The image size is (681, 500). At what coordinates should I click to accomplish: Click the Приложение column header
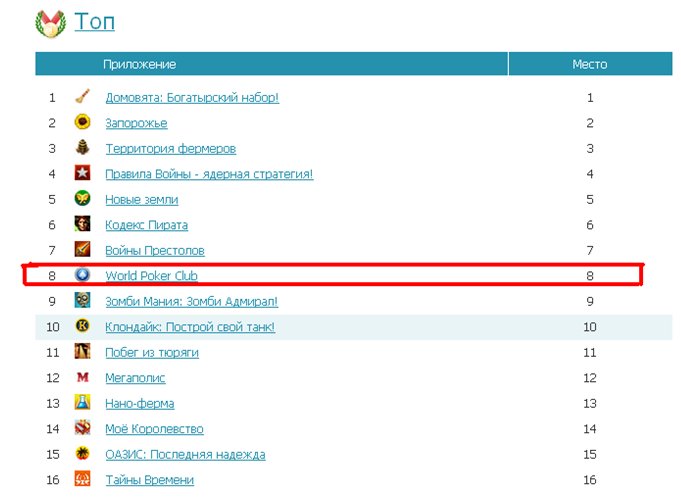coord(271,64)
